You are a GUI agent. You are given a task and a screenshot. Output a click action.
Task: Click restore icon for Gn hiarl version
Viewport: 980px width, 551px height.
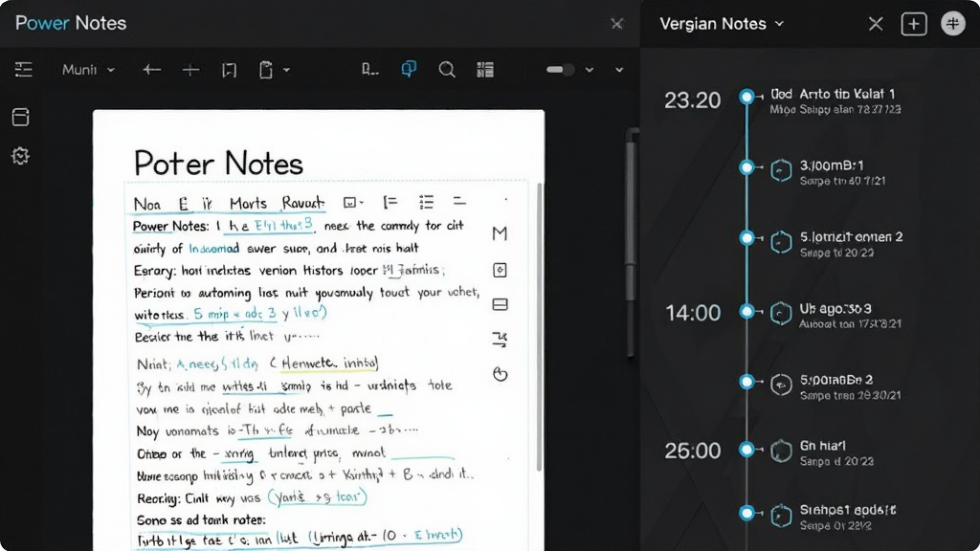pyautogui.click(x=781, y=451)
